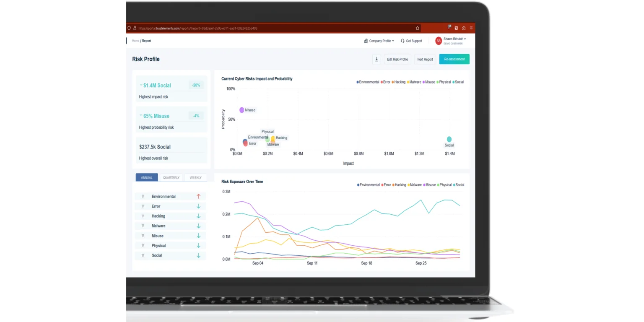Expand the Malware row triangle

point(143,226)
